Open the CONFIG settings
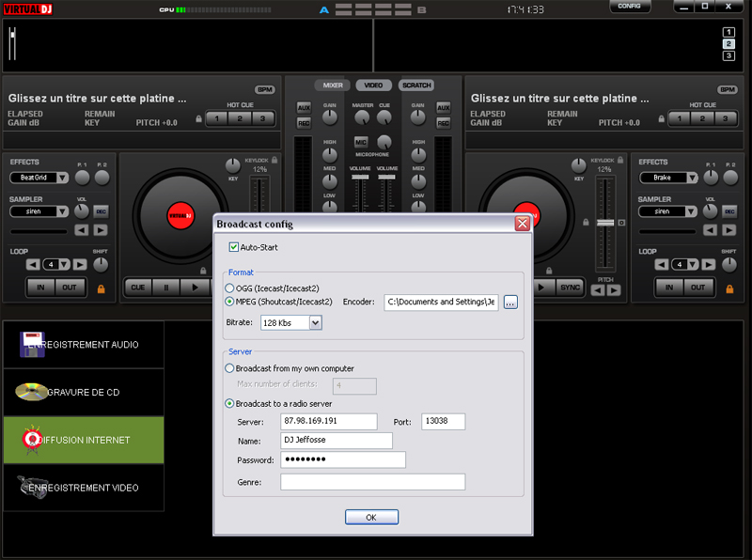The width and height of the screenshot is (752, 560). [x=630, y=7]
